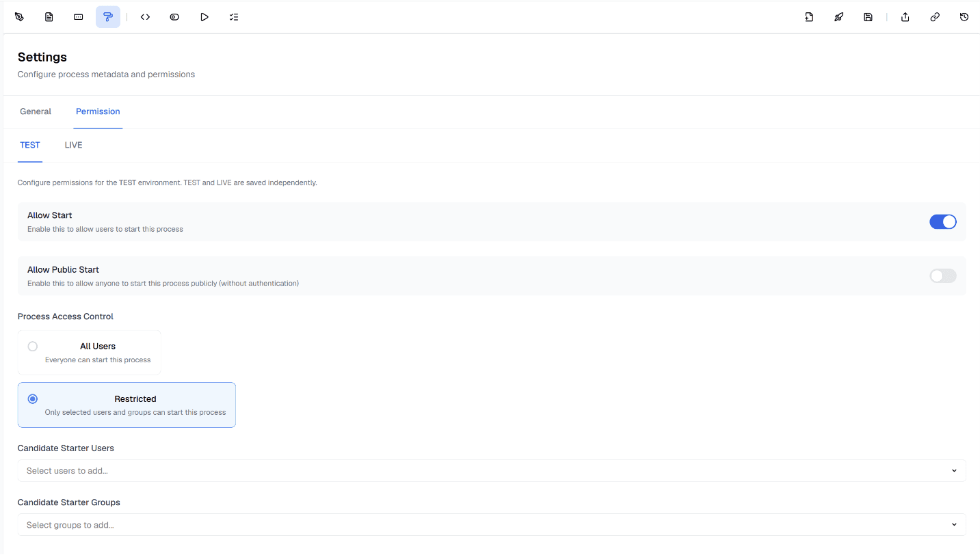Select the TEST environment tab

(x=30, y=145)
